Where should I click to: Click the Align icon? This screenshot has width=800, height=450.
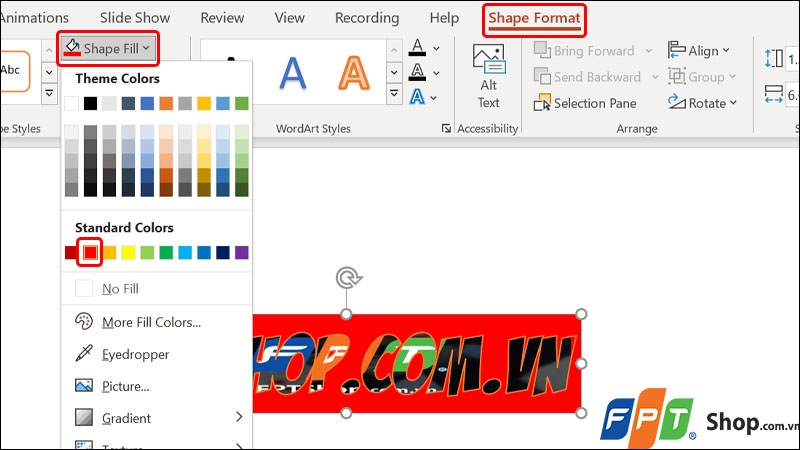(x=677, y=50)
